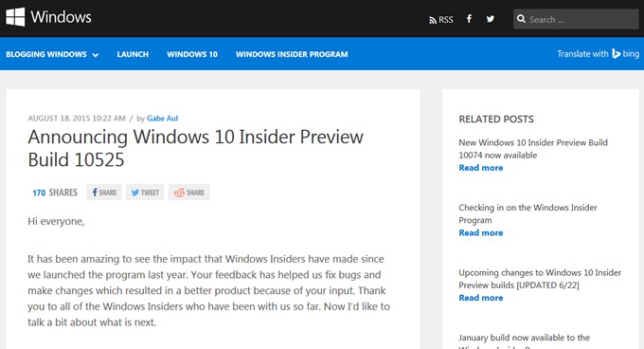644x349 pixels.
Task: Click the Hi everyone greeting text
Action: pos(56,222)
